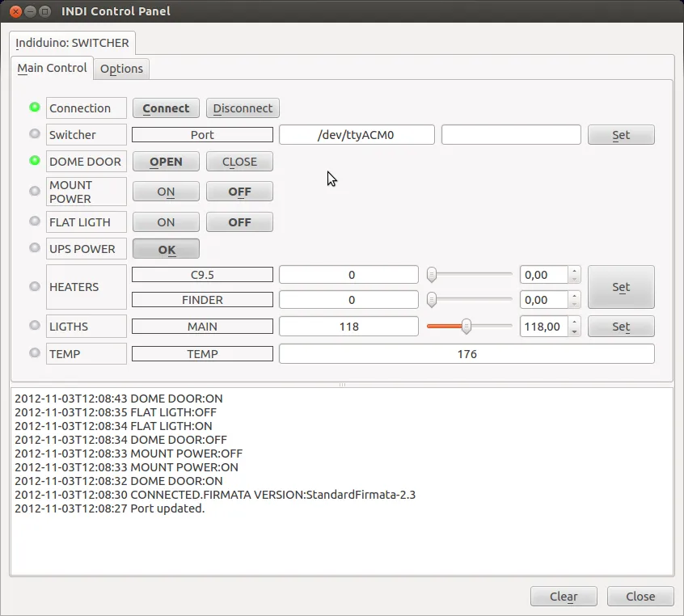Click the FINDER heater slider handle

point(432,300)
